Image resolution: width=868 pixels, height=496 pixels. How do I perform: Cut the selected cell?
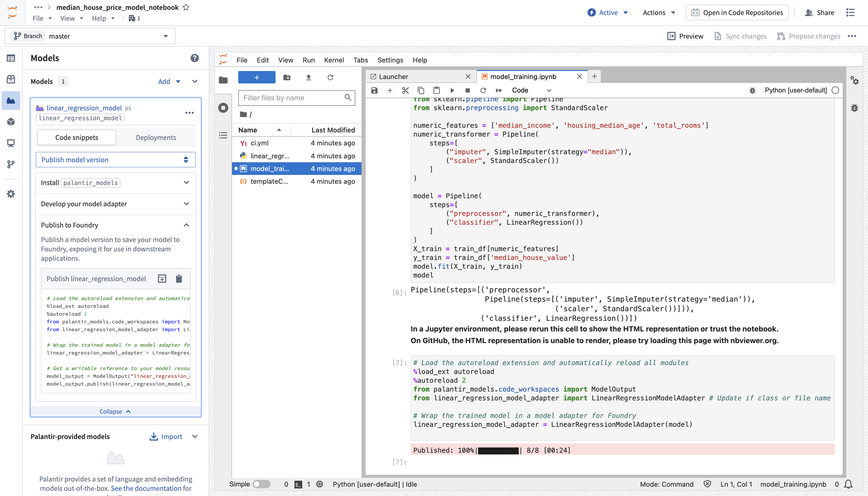(x=405, y=90)
